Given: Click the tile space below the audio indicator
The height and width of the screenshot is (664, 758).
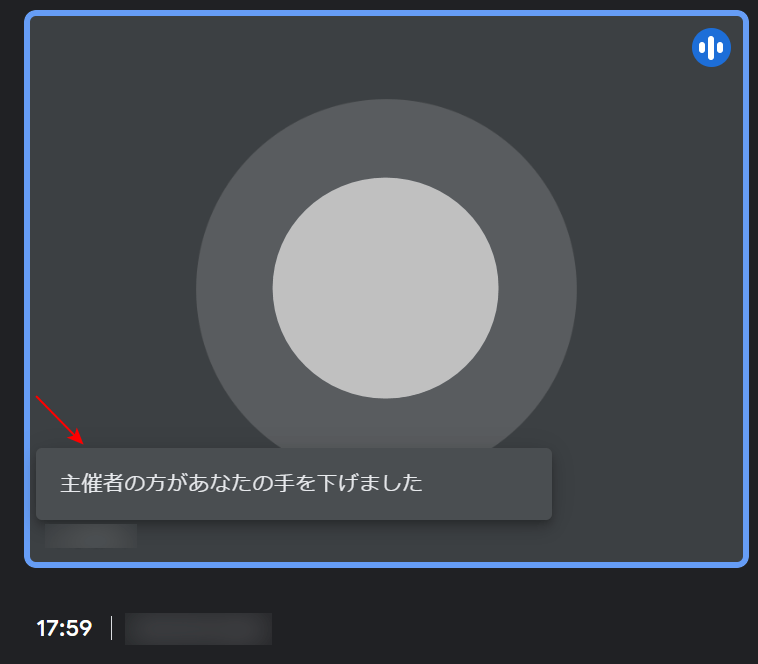Looking at the screenshot, I should (x=711, y=121).
